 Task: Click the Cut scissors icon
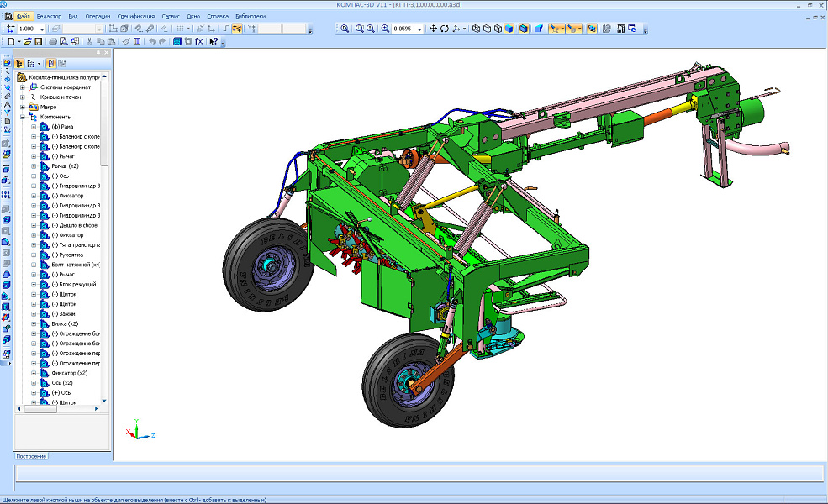coord(89,41)
